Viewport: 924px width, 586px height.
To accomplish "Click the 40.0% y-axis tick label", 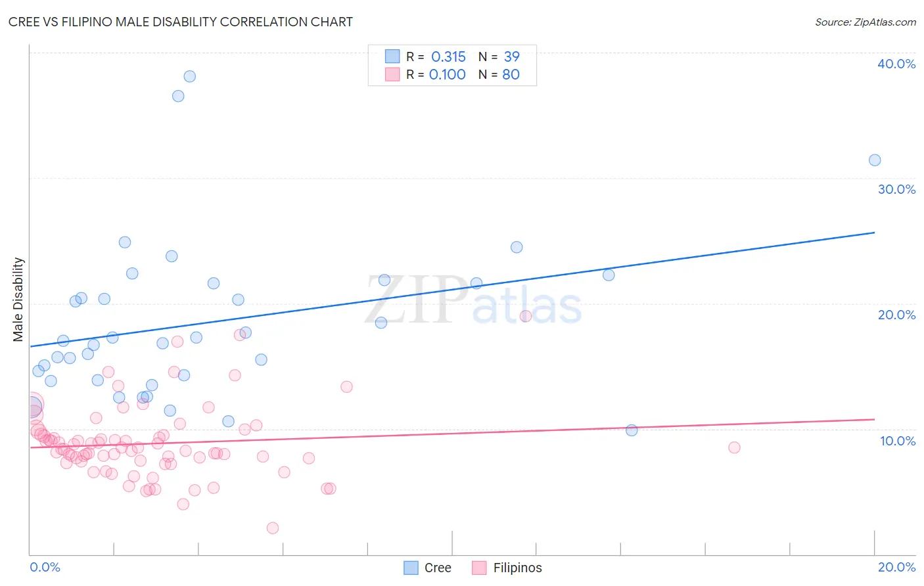I will click(x=896, y=64).
